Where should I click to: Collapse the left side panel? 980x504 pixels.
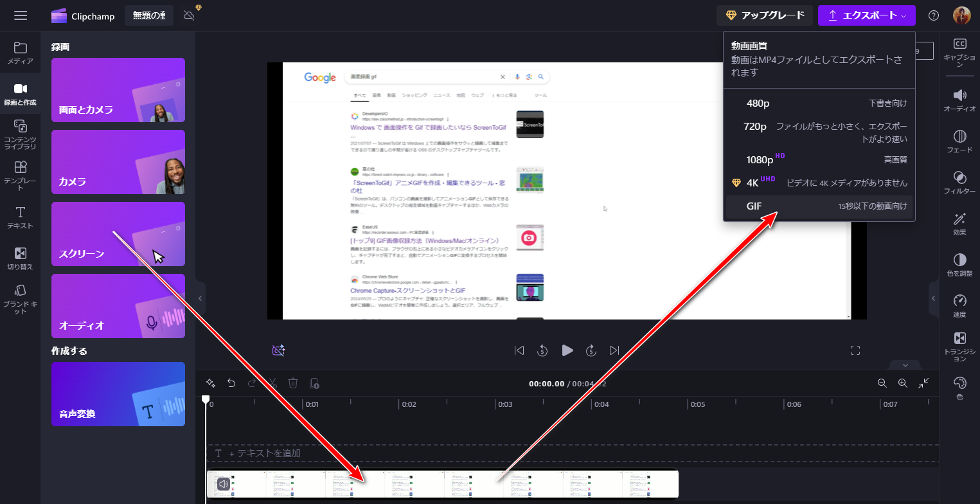tap(200, 298)
